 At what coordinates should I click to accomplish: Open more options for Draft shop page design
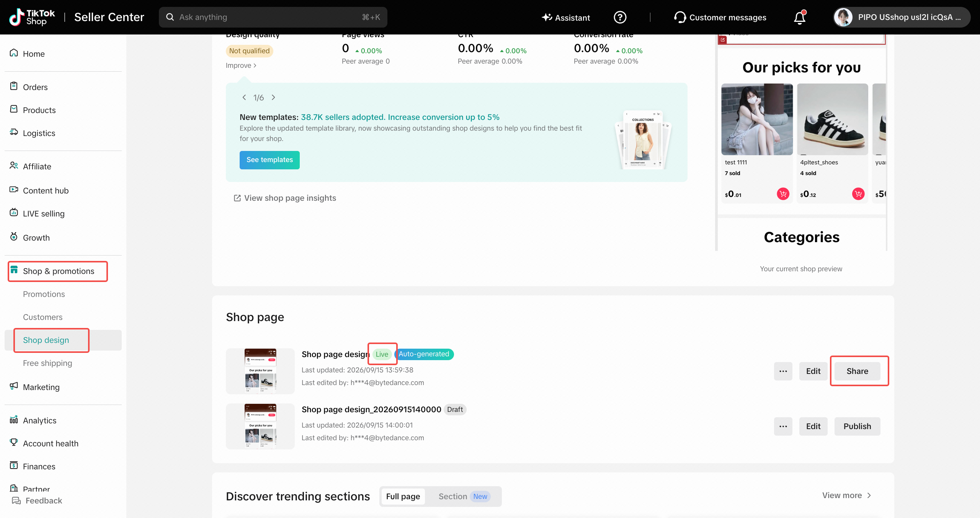(783, 426)
